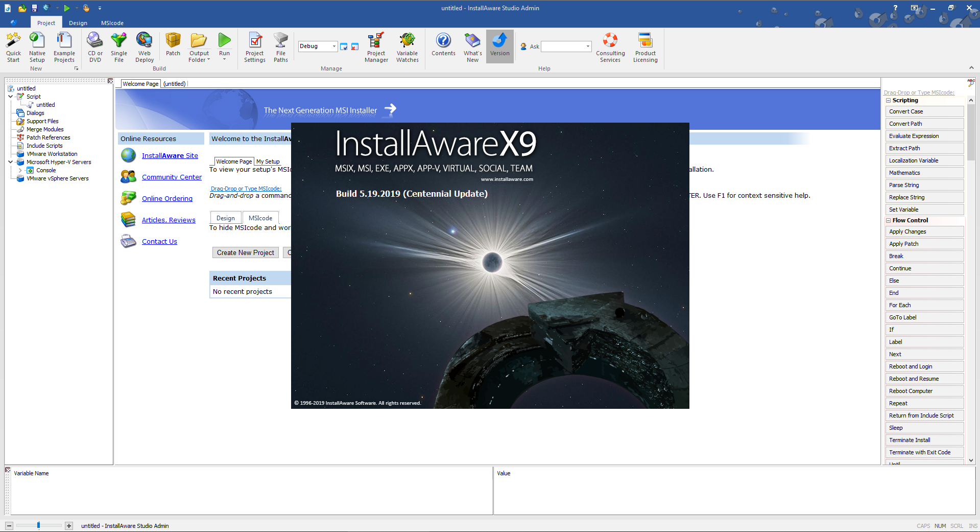Close the project tree panel

(110, 81)
